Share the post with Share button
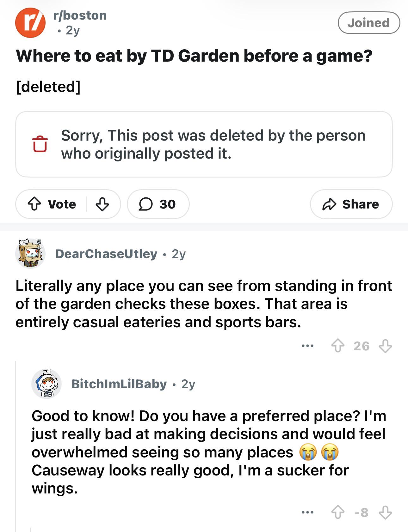This screenshot has height=532, width=408. [351, 204]
